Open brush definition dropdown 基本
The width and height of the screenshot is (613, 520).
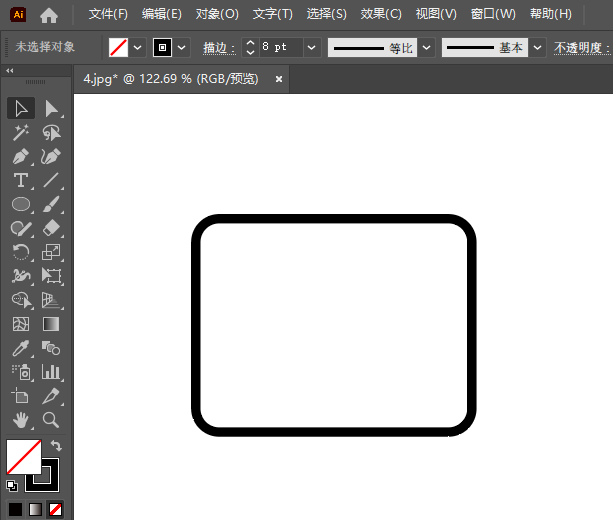coord(538,48)
